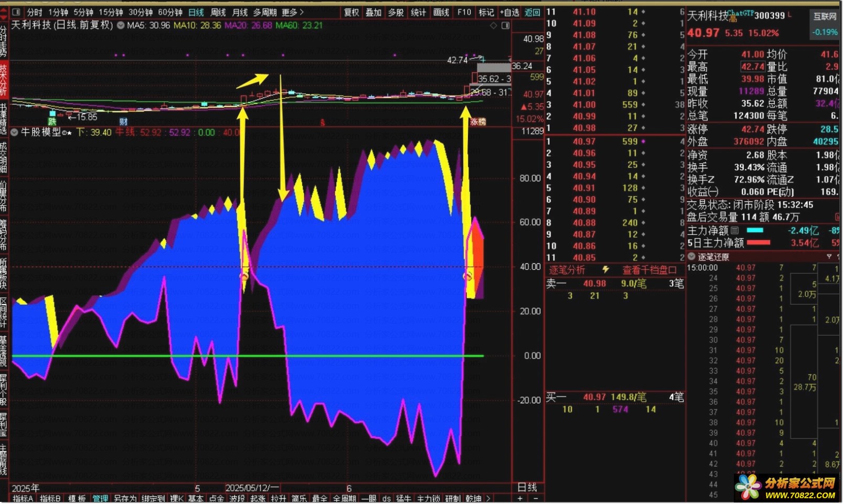The width and height of the screenshot is (844, 504).
Task: Select the 5分钟 period tab
Action: [83, 12]
